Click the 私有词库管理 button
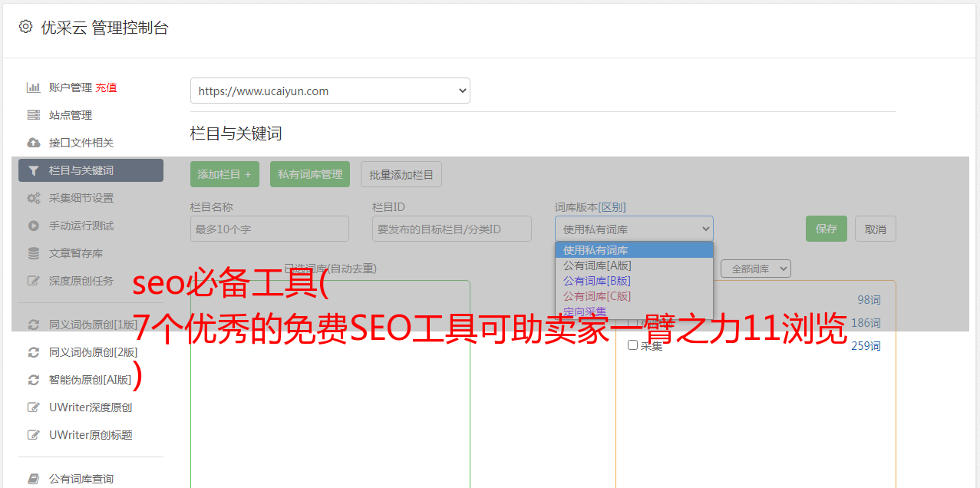This screenshot has height=488, width=980. tap(310, 174)
